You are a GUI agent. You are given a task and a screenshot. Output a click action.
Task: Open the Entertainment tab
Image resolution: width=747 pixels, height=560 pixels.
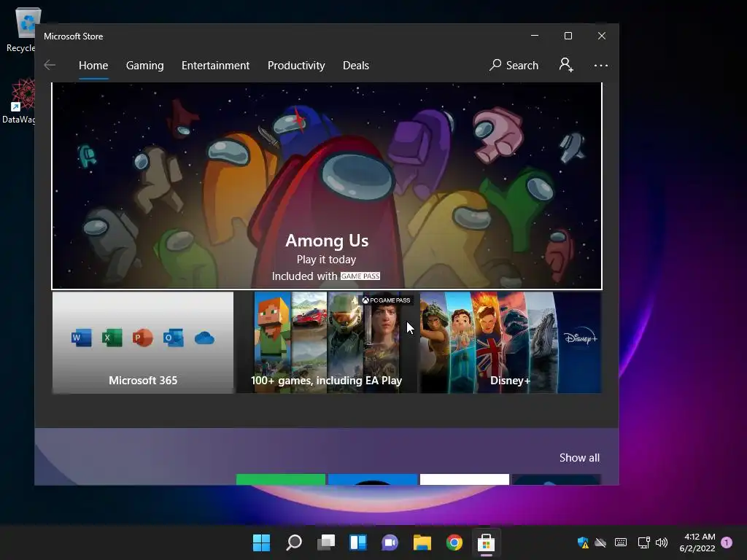pos(215,65)
